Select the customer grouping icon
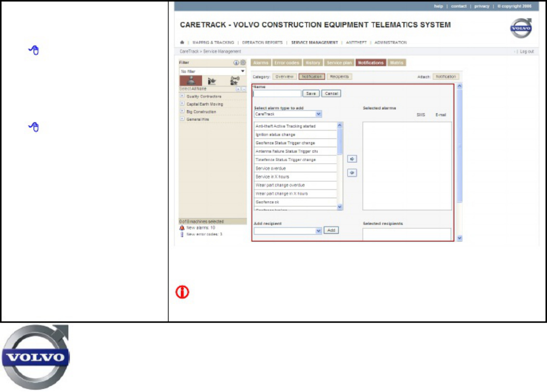The height and width of the screenshot is (392, 547). coord(191,81)
